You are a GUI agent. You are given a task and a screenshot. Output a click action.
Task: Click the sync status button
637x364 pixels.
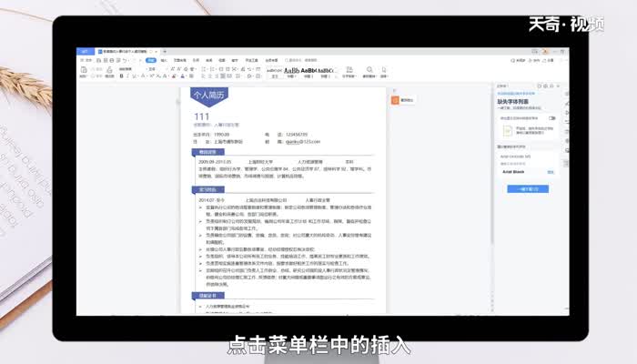point(518,60)
